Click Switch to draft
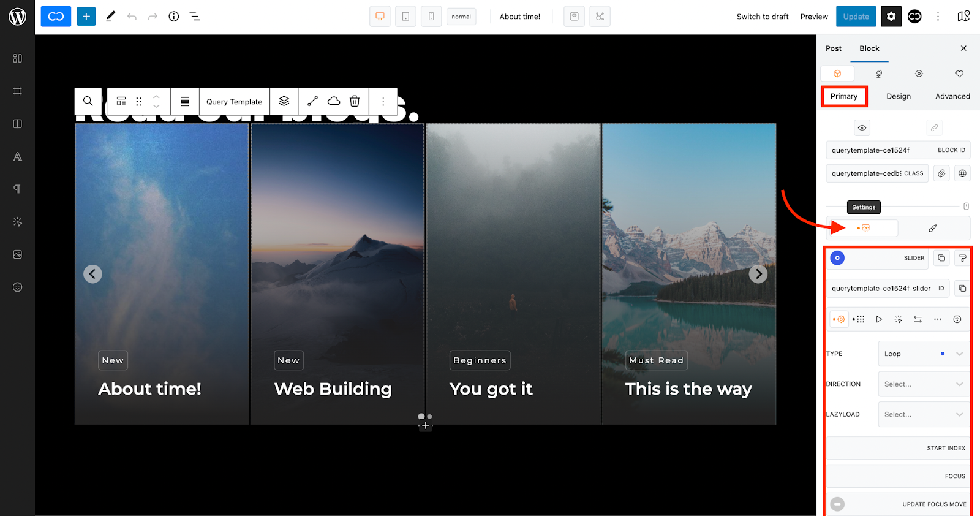Image resolution: width=980 pixels, height=516 pixels. click(763, 17)
